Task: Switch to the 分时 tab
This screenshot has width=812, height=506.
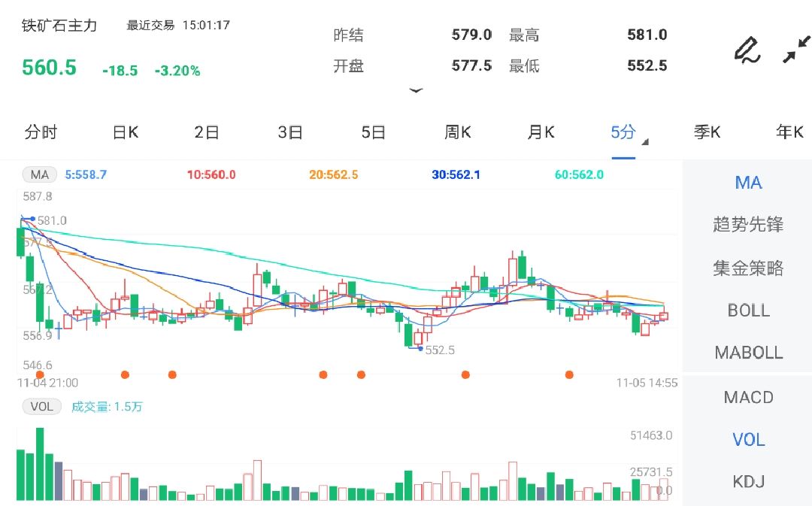Action: (41, 132)
